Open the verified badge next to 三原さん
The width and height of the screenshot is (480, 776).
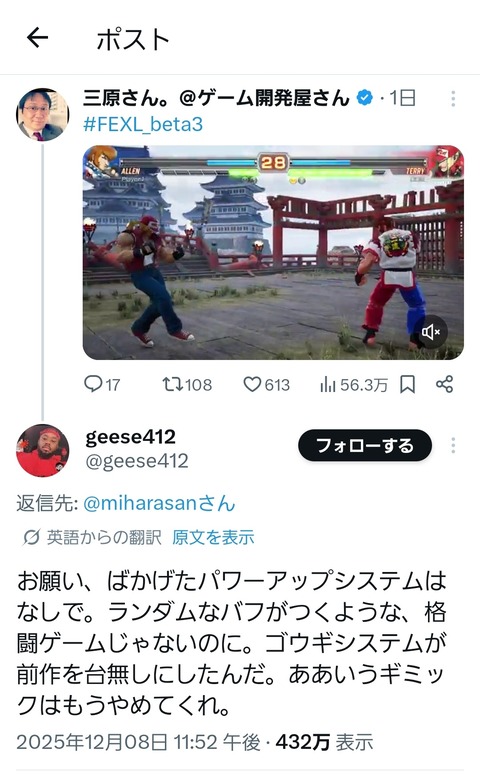point(365,97)
